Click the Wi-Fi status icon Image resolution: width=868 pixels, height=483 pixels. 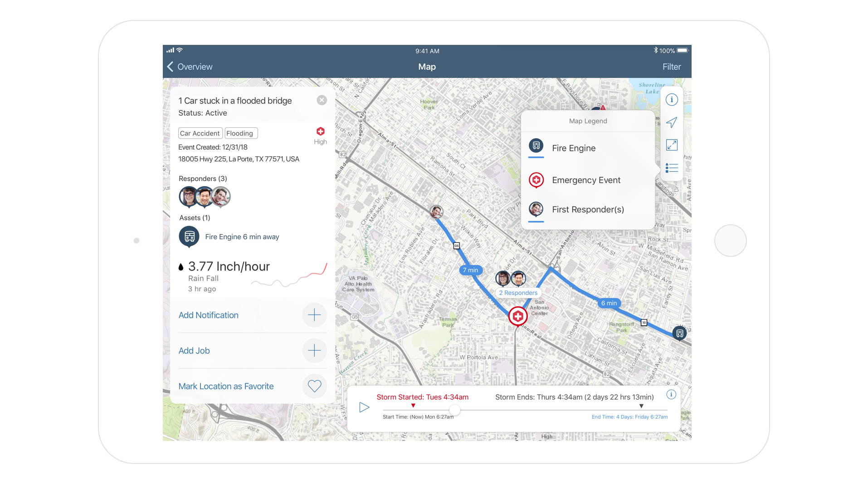click(180, 50)
